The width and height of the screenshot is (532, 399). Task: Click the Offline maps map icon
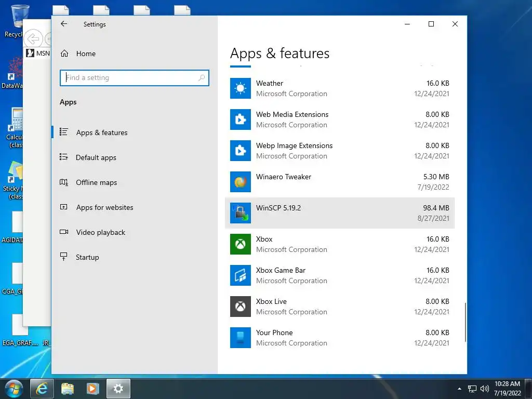tap(63, 182)
